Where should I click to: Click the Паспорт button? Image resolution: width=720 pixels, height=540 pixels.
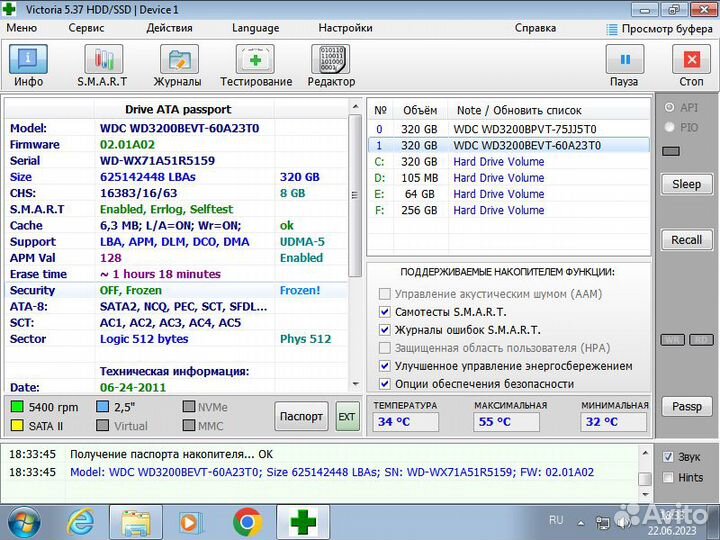(x=301, y=416)
